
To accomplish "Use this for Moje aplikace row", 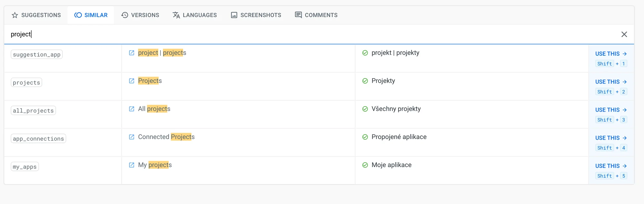I will pyautogui.click(x=611, y=166).
